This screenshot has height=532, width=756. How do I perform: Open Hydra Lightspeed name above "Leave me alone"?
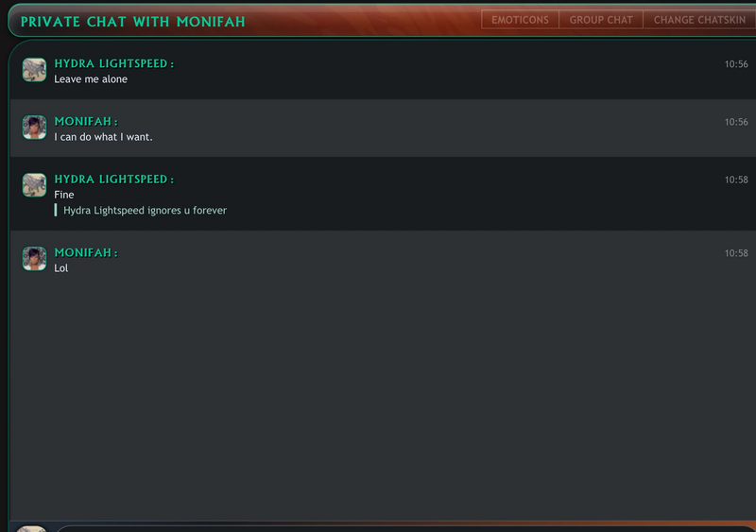point(113,63)
